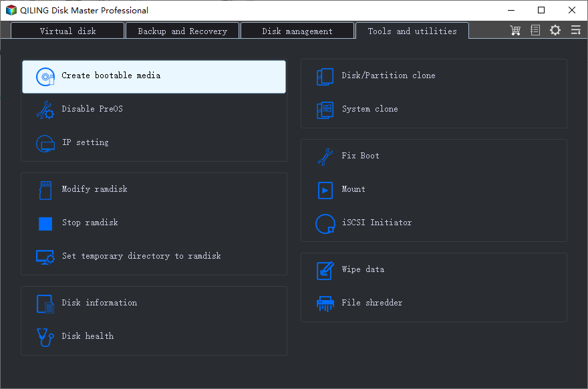Click the Create bootable media disc icon
The image size is (588, 389).
45,76
